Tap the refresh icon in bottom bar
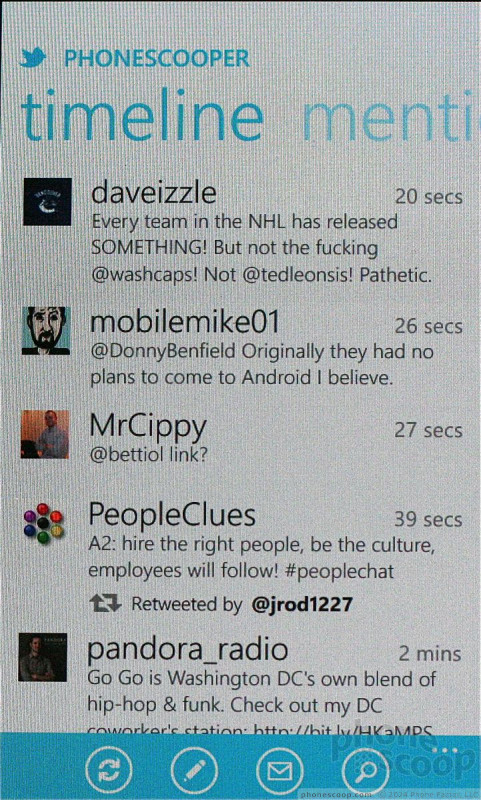 (108, 770)
